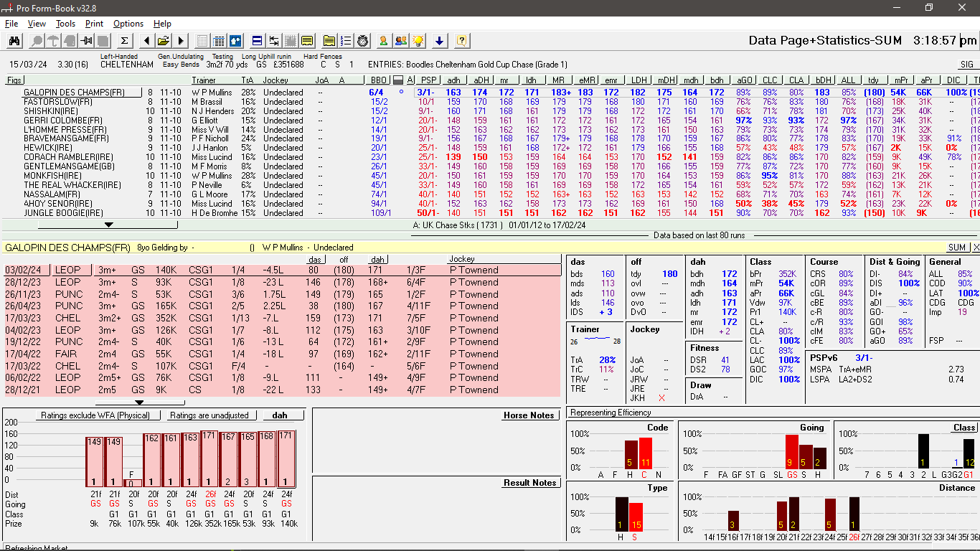Screen dimensions: 980x551
Task: Open the jockey colours chart icon
Action: click(x=236, y=40)
